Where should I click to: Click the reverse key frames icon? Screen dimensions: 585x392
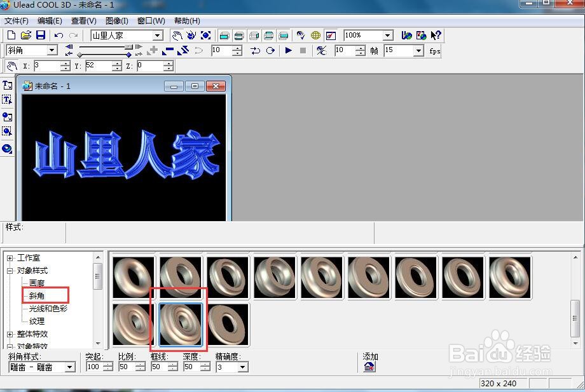[183, 50]
